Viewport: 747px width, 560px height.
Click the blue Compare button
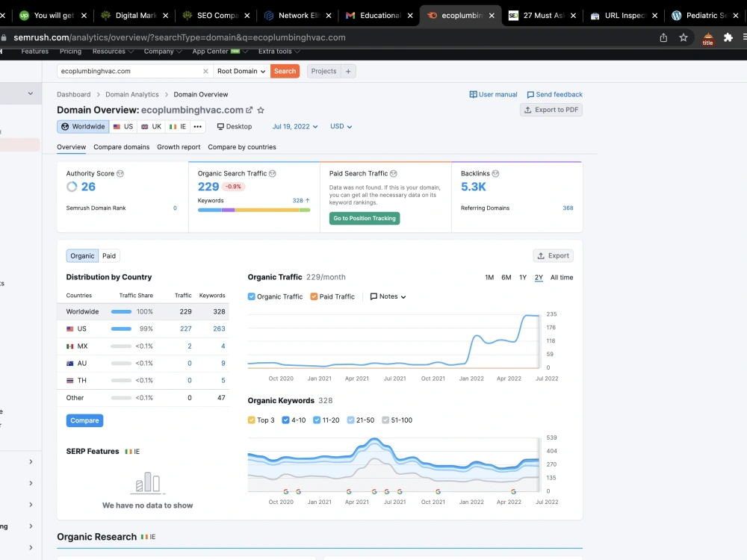[85, 420]
